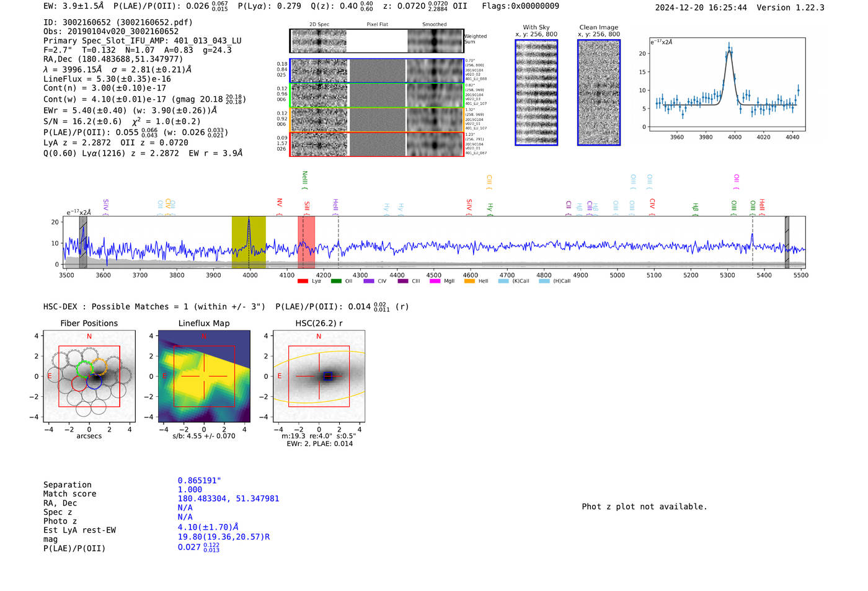Select the separation value 0.865191"
Viewport: 868px width, 591px height.
(x=200, y=481)
